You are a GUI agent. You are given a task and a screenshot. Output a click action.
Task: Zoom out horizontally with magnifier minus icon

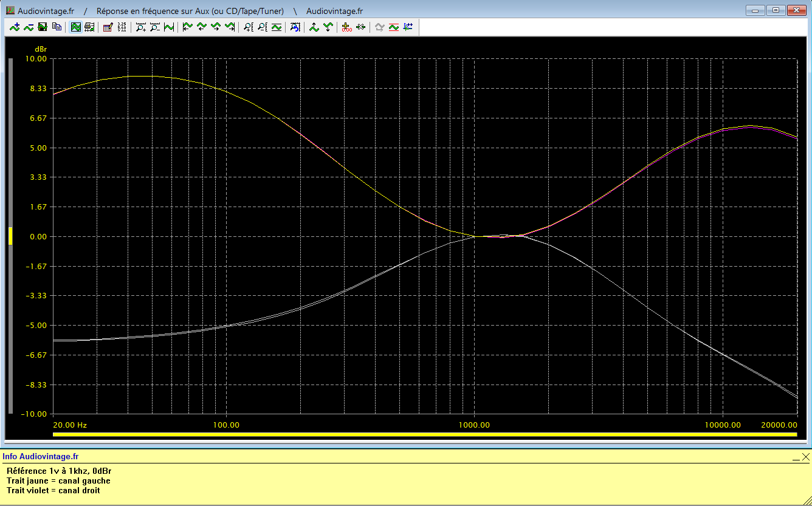(x=155, y=27)
